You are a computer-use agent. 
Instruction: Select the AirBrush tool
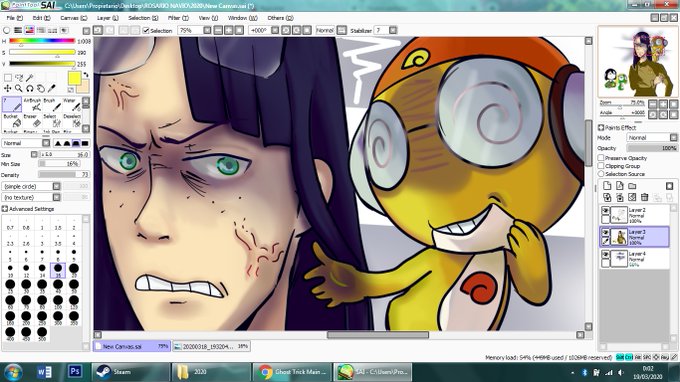[x=32, y=104]
